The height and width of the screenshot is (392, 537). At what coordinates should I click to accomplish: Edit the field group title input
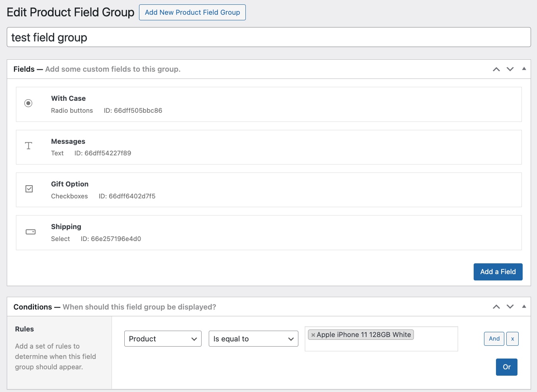(x=268, y=37)
